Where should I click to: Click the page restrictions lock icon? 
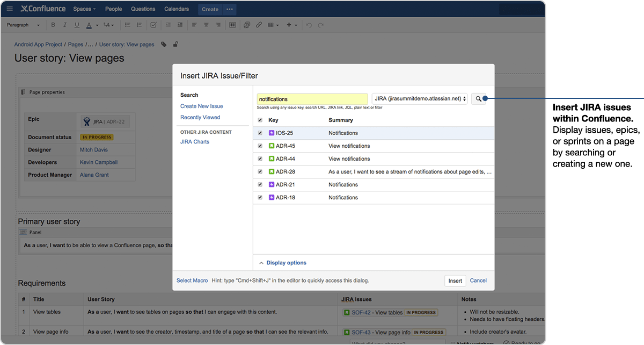175,45
